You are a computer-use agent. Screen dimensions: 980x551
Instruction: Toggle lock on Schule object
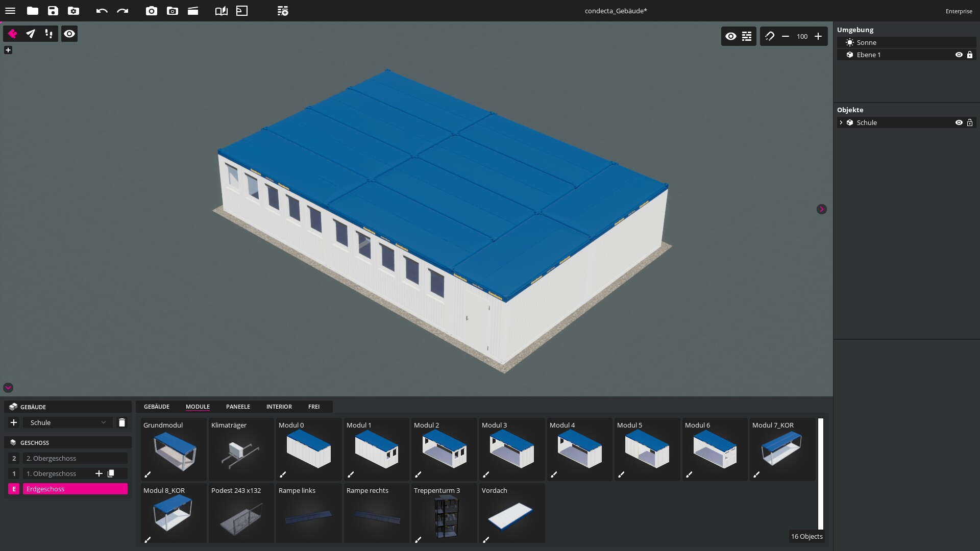click(970, 122)
